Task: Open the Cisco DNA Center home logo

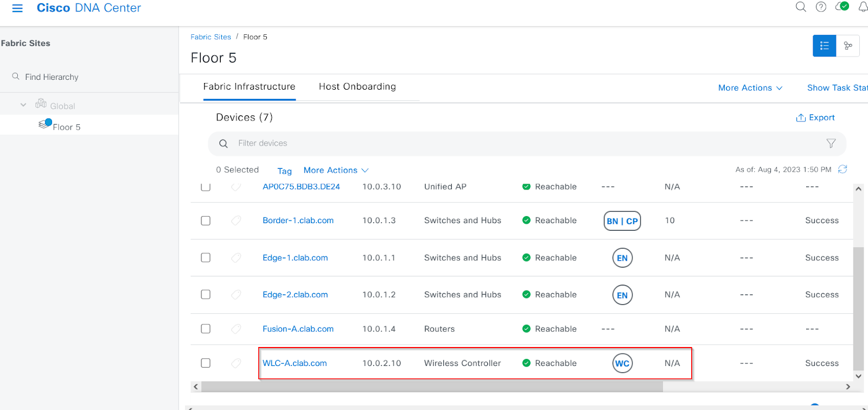Action: (x=89, y=8)
